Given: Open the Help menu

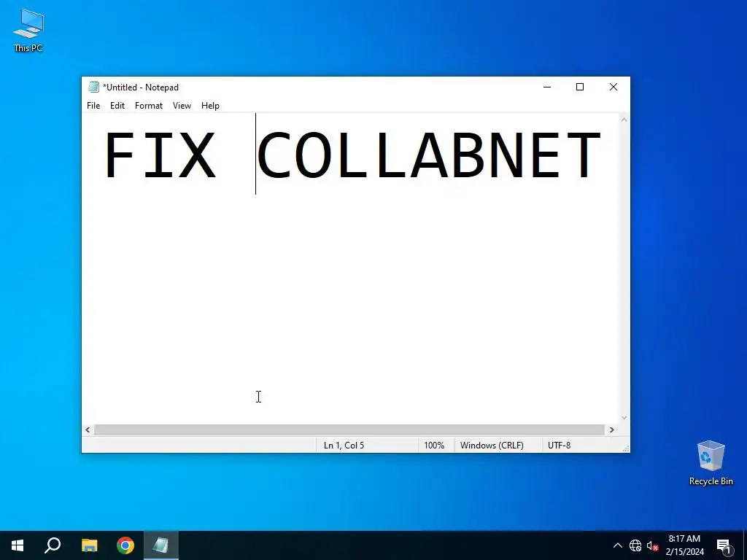Looking at the screenshot, I should tap(210, 106).
